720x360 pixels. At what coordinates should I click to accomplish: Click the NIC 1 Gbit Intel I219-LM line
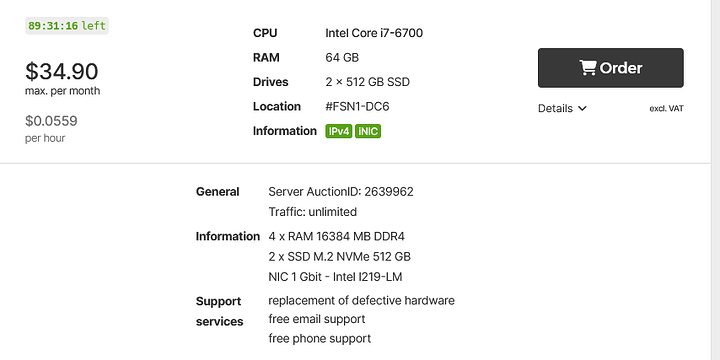click(x=335, y=277)
